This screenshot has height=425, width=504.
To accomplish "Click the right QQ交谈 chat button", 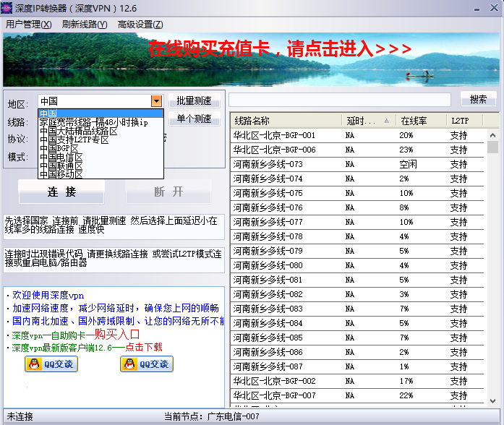I will (x=147, y=364).
